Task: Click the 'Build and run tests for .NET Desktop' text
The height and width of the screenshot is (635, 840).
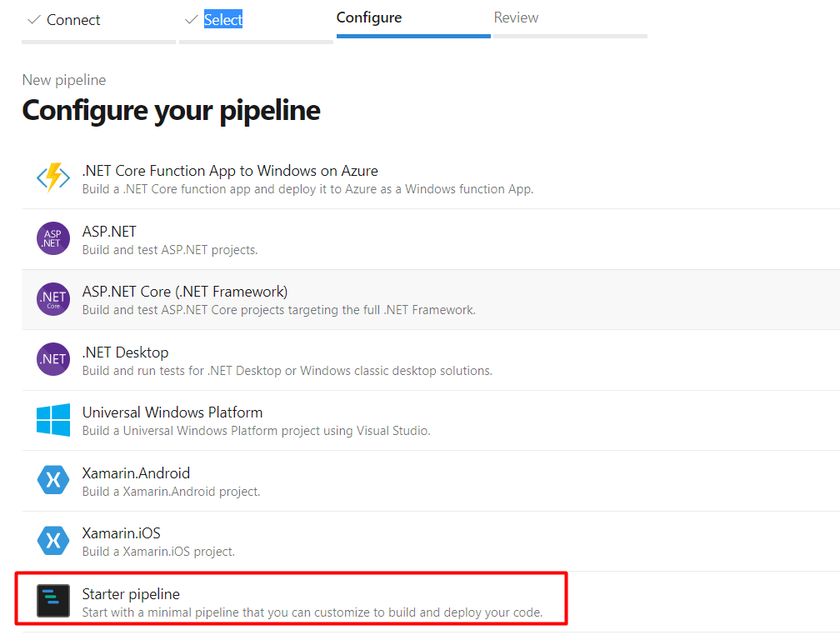Action: [x=287, y=371]
